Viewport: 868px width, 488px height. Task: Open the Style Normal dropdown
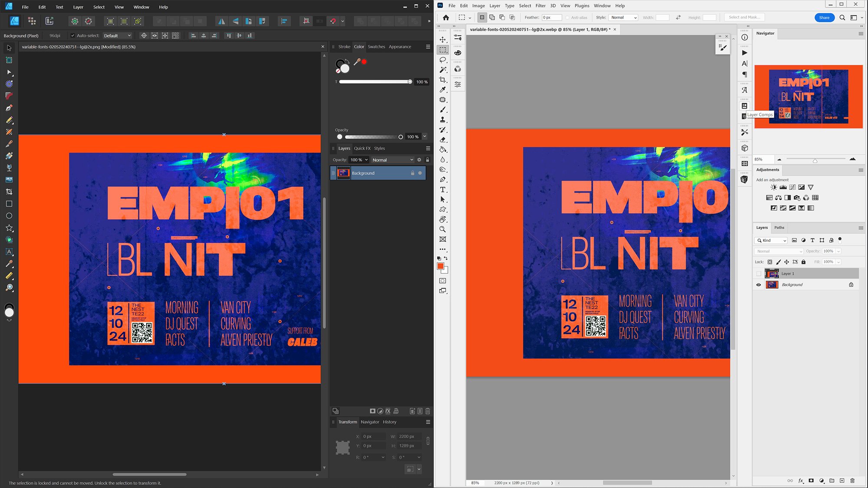pos(623,17)
